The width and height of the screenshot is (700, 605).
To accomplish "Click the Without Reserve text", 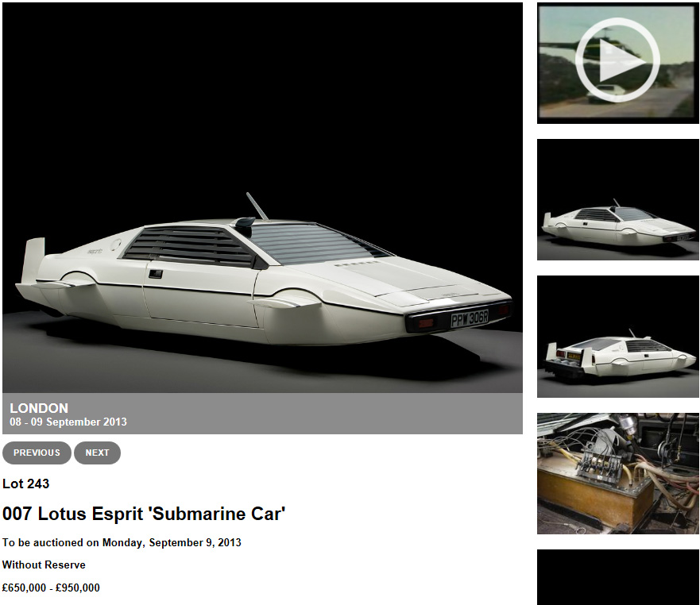I will [44, 565].
